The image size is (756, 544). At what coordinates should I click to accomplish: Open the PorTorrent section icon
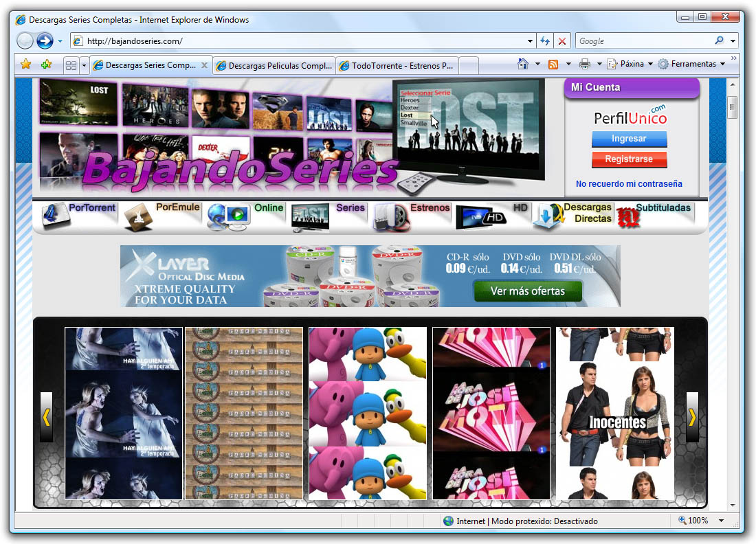(x=54, y=216)
